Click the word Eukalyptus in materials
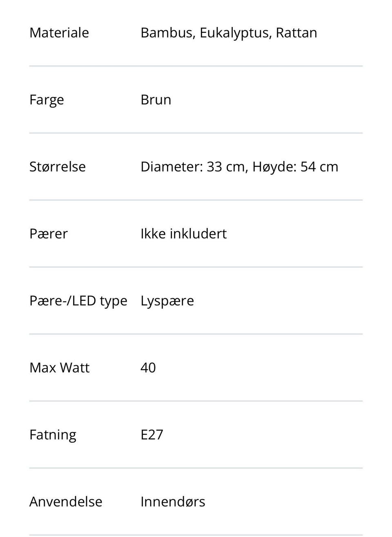 coord(236,33)
